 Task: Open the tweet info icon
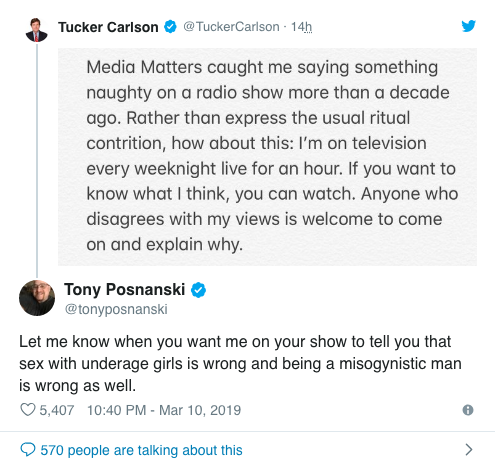point(468,410)
